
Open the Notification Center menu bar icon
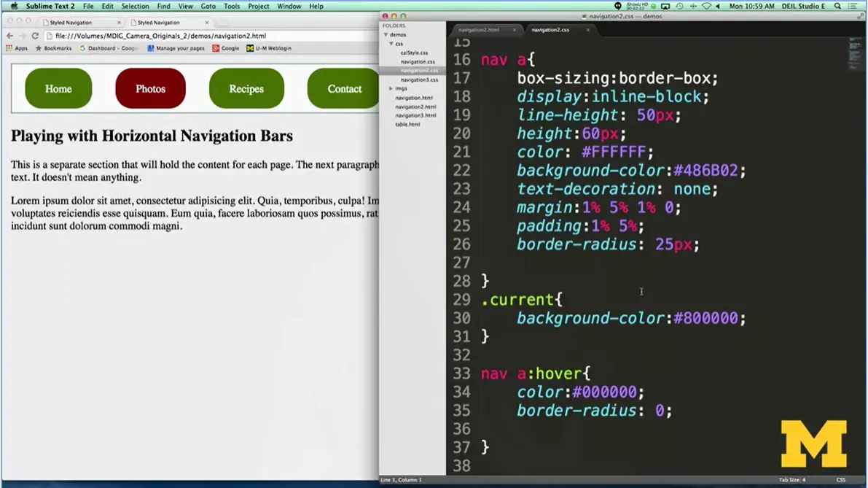(x=853, y=6)
